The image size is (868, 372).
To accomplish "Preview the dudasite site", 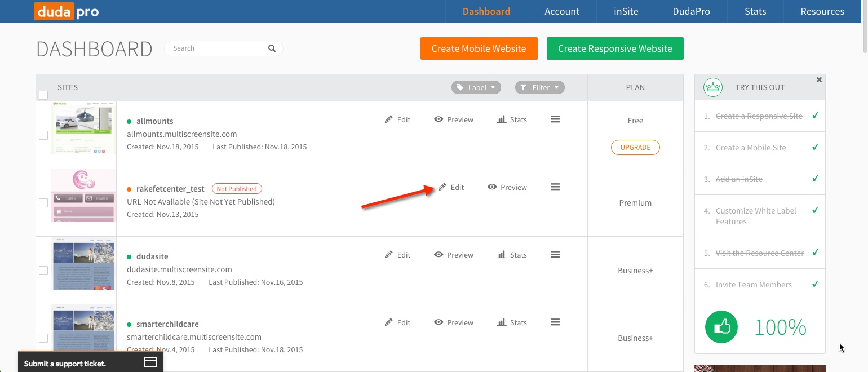I will pos(454,255).
